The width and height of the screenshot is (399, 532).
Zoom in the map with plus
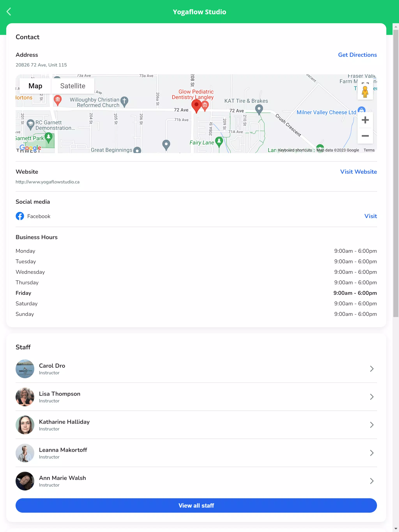point(365,120)
